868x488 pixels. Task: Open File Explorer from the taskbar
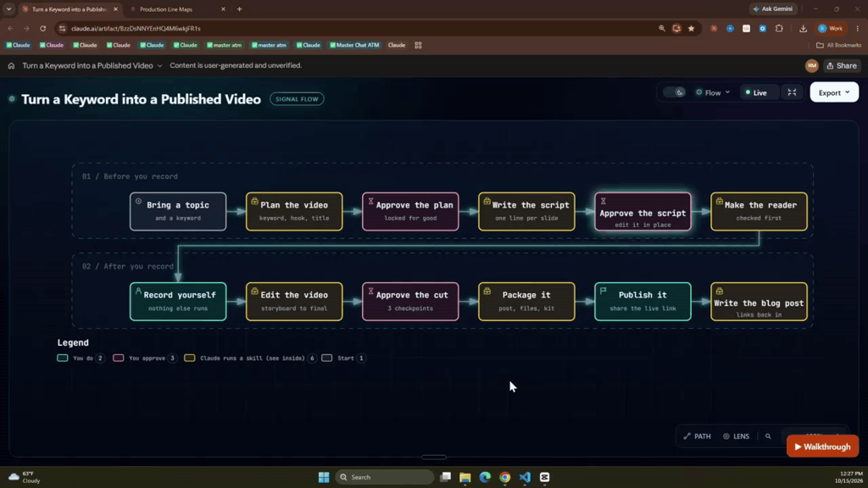tap(465, 477)
